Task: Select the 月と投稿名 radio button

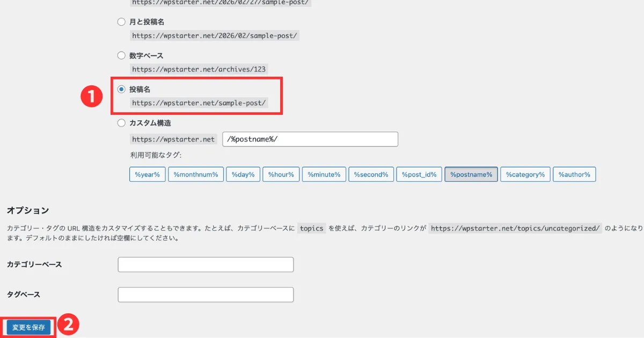Action: point(121,22)
